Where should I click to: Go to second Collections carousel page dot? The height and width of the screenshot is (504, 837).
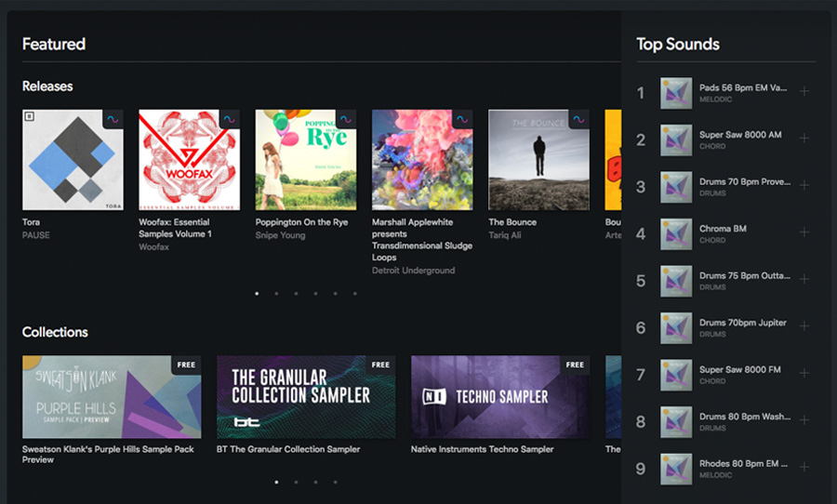point(297,482)
